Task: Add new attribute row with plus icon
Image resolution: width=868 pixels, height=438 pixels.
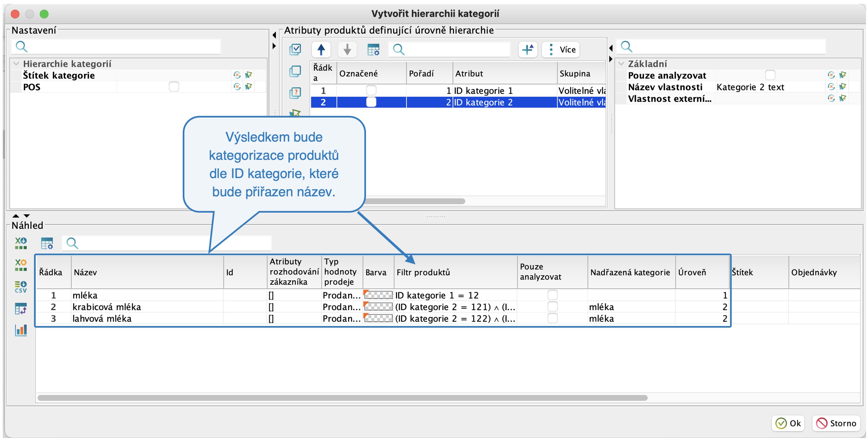Action: [x=528, y=49]
